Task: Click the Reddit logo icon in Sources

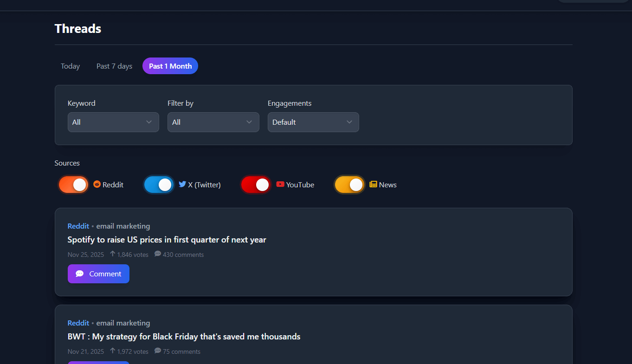Action: [97, 184]
